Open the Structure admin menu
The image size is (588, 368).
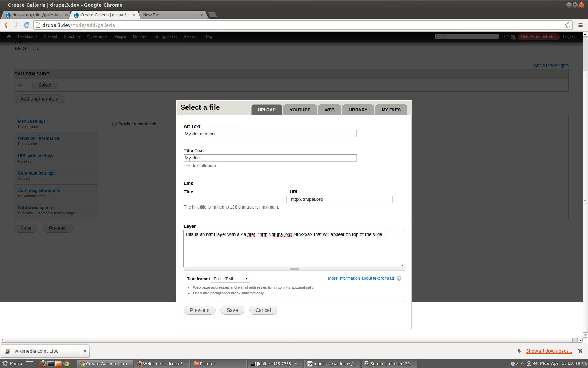pyautogui.click(x=72, y=36)
